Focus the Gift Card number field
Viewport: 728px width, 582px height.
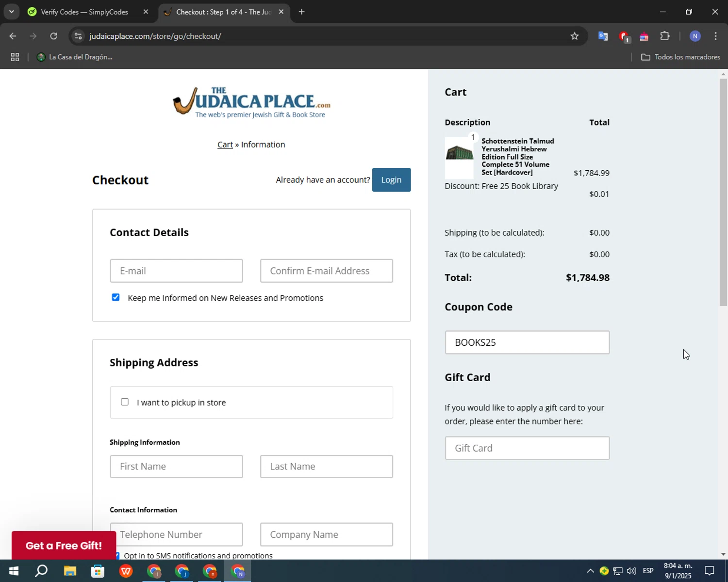(527, 448)
